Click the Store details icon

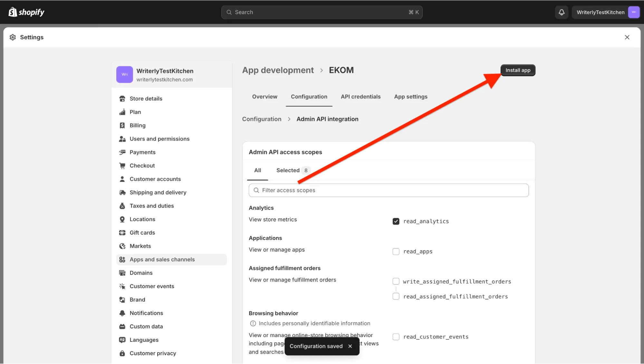click(122, 98)
